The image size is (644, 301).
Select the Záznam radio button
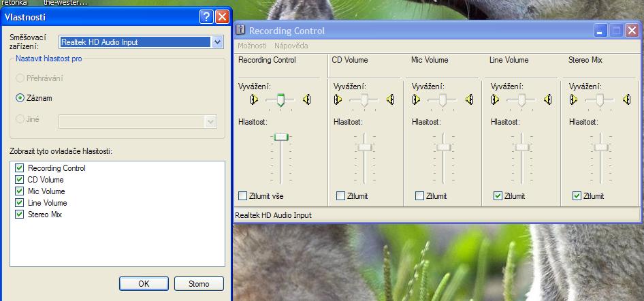tap(20, 98)
